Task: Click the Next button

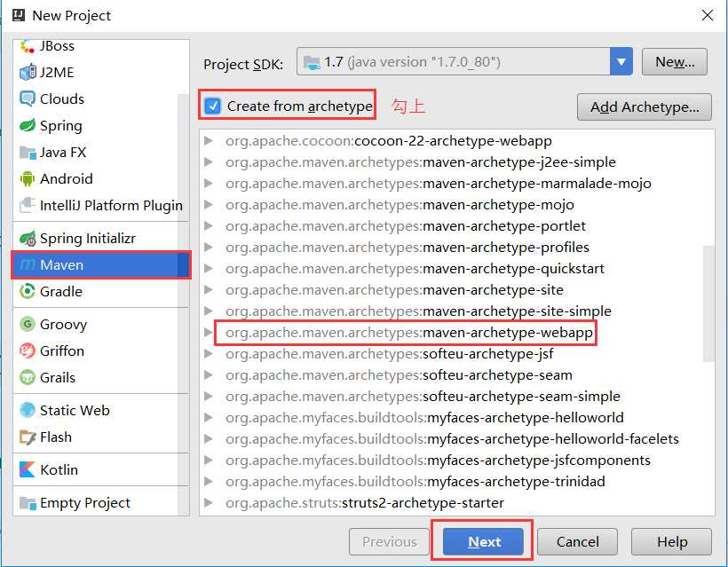Action: click(483, 541)
